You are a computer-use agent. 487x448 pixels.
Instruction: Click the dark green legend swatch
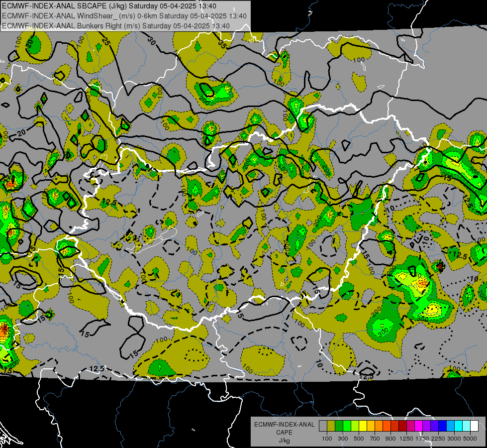[339, 426]
